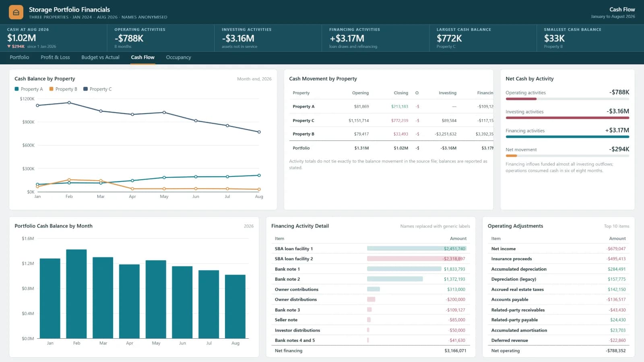
Task: Toggle Property B legend swatch
Action: (x=51, y=89)
